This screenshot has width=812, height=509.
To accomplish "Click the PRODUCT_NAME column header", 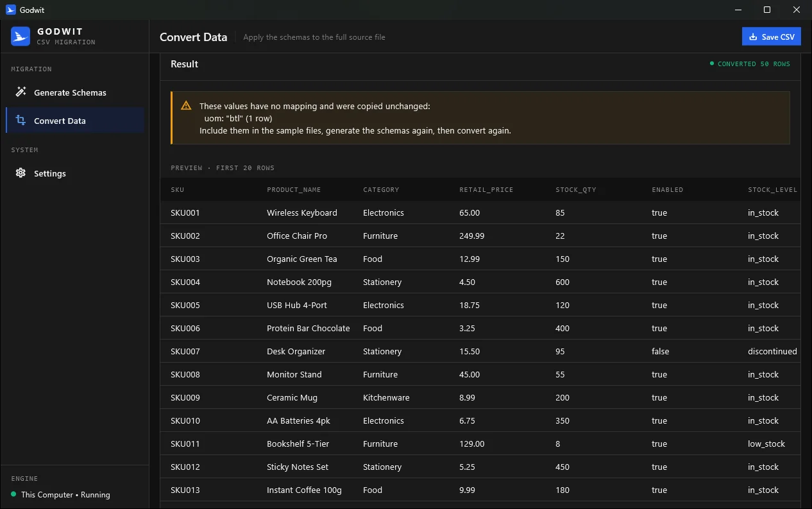I will pyautogui.click(x=294, y=190).
